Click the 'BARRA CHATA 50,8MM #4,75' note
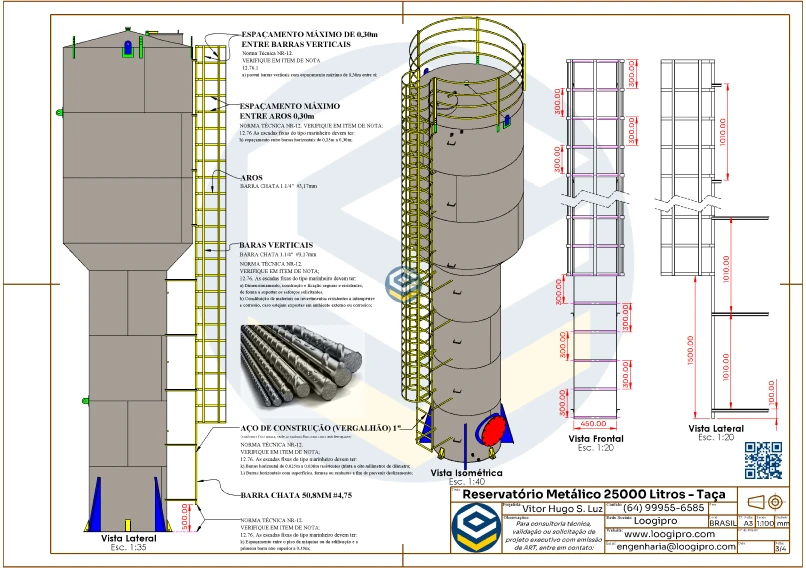Screen dimensions: 806x568 291,494
